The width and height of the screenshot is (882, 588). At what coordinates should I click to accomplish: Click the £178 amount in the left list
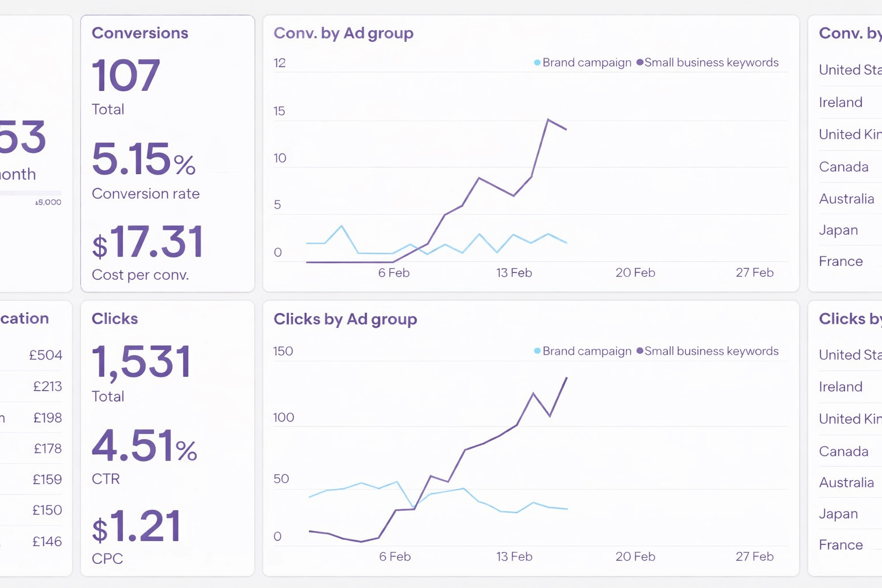(48, 448)
